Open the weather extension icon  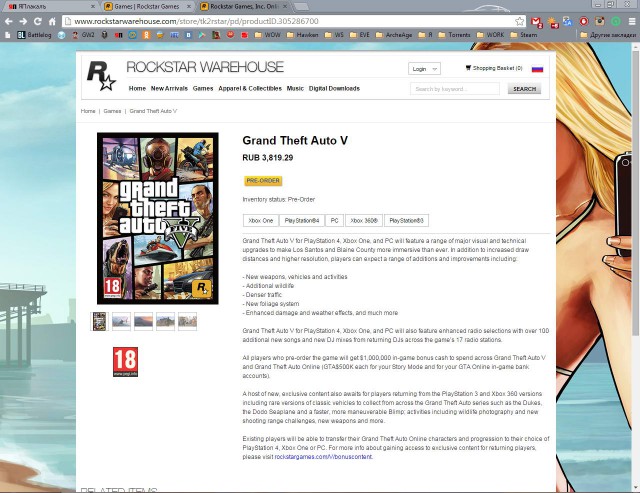point(553,22)
